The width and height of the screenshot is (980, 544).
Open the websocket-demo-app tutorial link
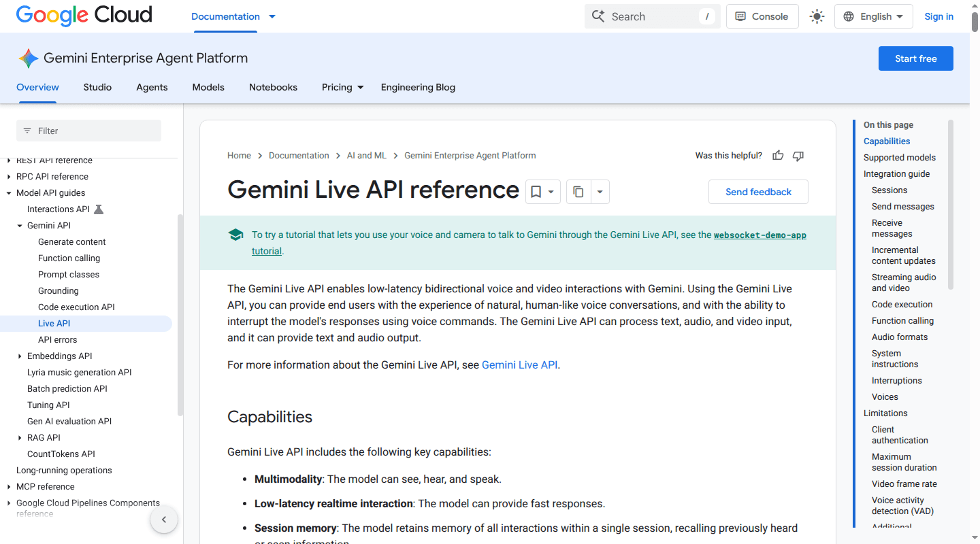[759, 235]
